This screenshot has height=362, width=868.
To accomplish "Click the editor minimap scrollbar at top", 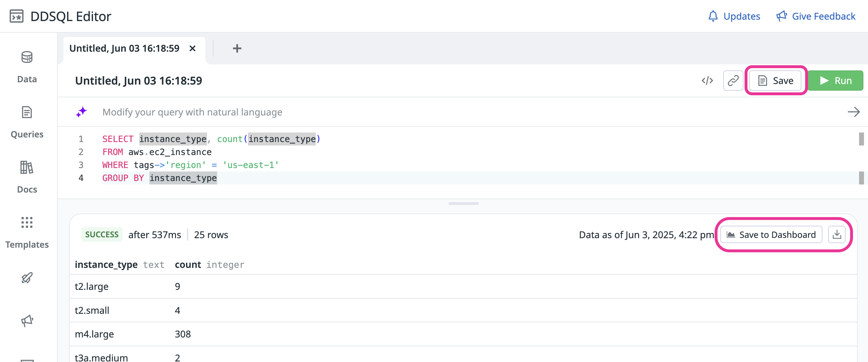I will (861, 139).
